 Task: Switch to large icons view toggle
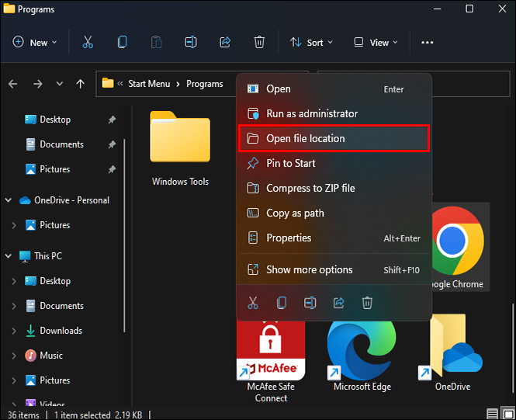(507, 413)
